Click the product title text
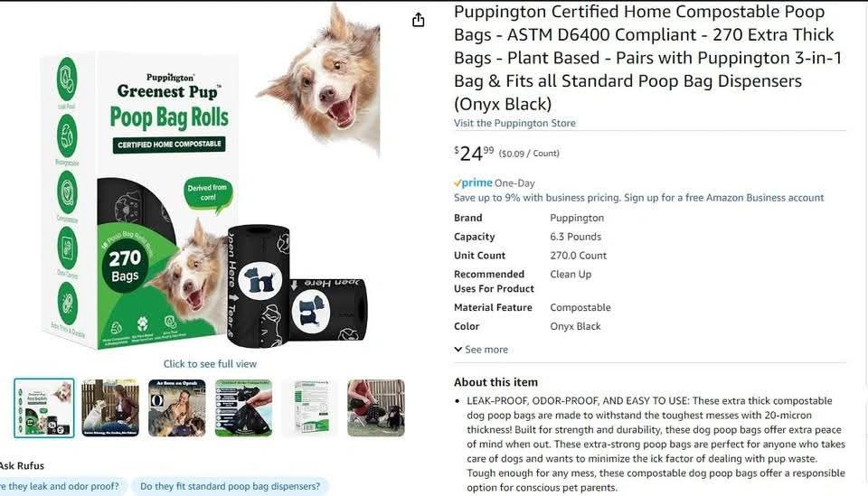Image resolution: width=868 pixels, height=496 pixels. [x=647, y=58]
